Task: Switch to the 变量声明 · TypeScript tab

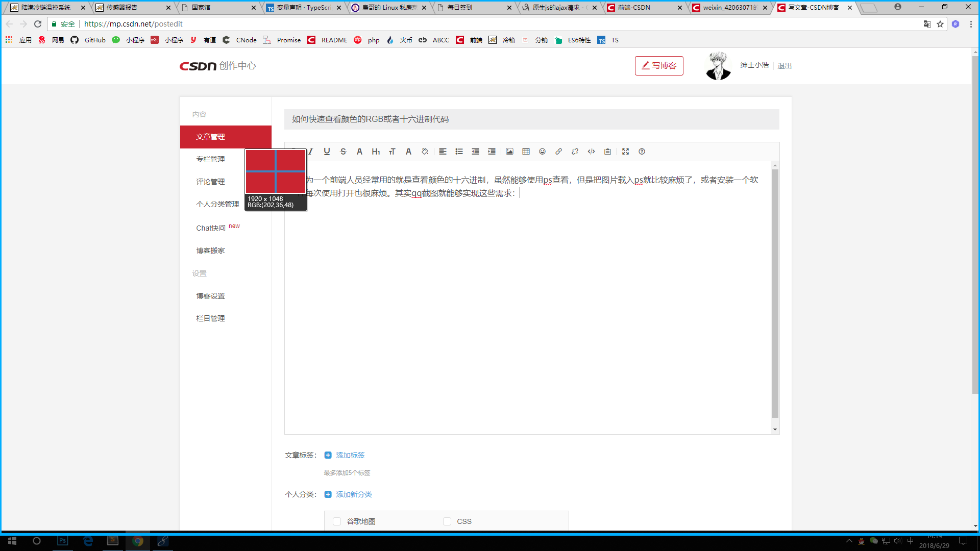Action: [304, 8]
